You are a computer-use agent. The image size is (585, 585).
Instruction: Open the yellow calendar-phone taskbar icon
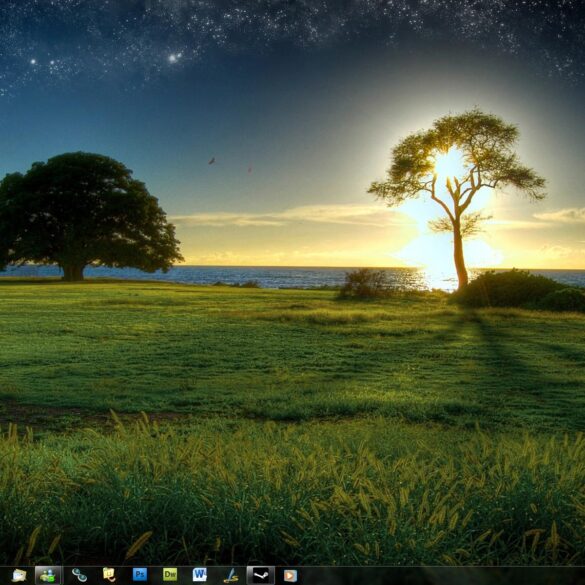tap(109, 575)
